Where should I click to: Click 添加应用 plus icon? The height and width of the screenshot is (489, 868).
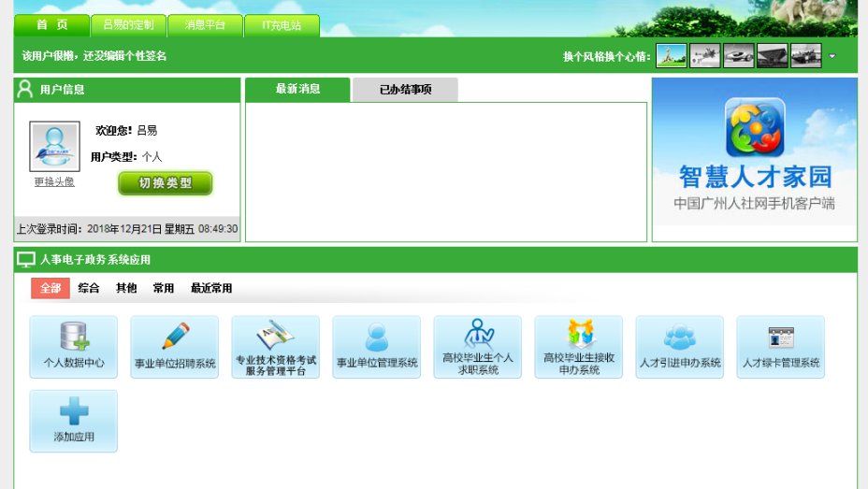point(74,412)
